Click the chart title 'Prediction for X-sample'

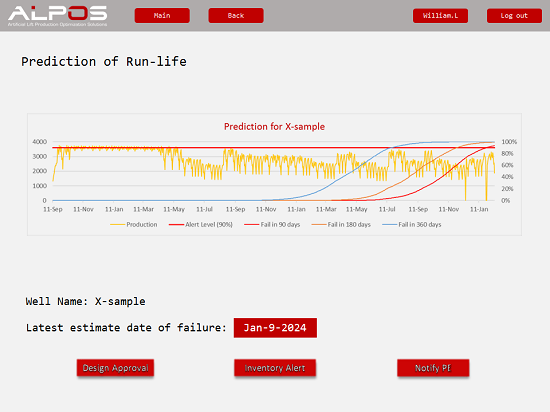click(x=274, y=127)
